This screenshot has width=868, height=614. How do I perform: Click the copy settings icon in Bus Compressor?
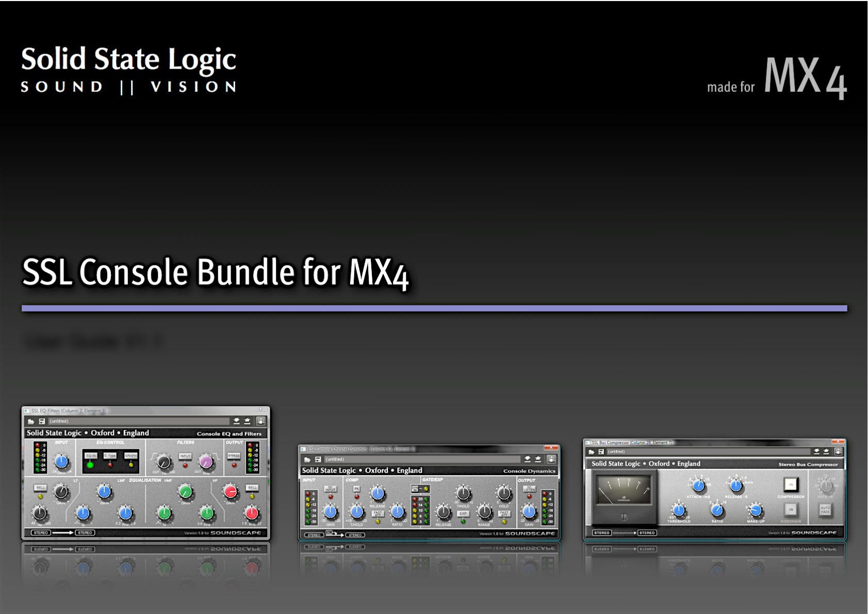(839, 451)
